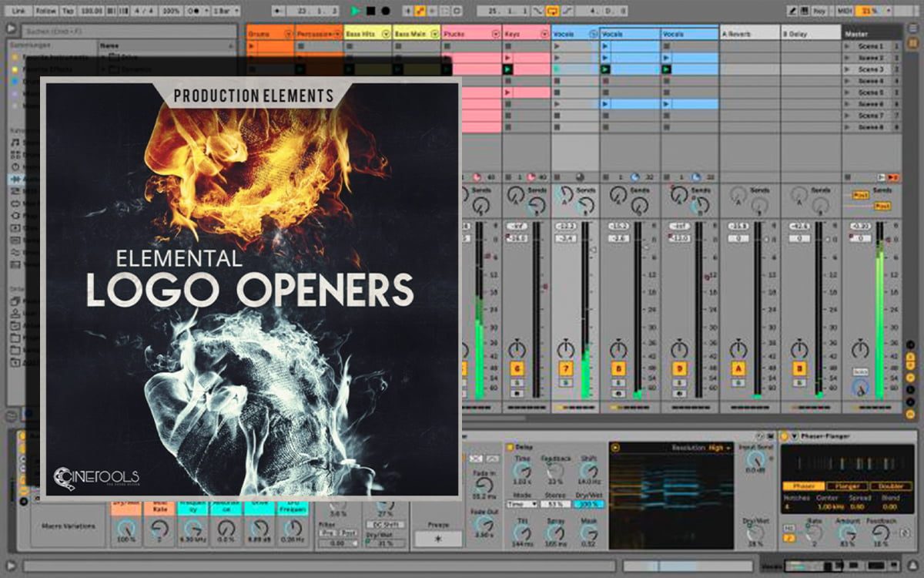Click the Phaser-Flanger Amount knob
This screenshot has width=924, height=578.
pos(849,534)
